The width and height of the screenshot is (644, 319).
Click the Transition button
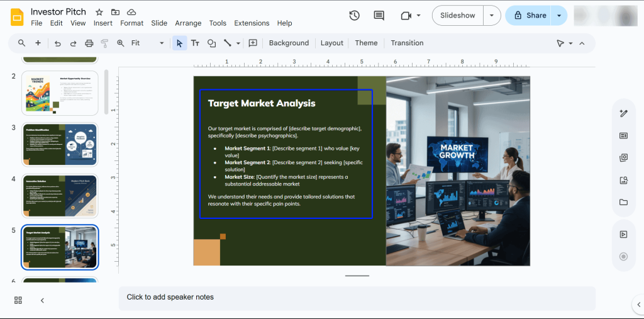[407, 43]
